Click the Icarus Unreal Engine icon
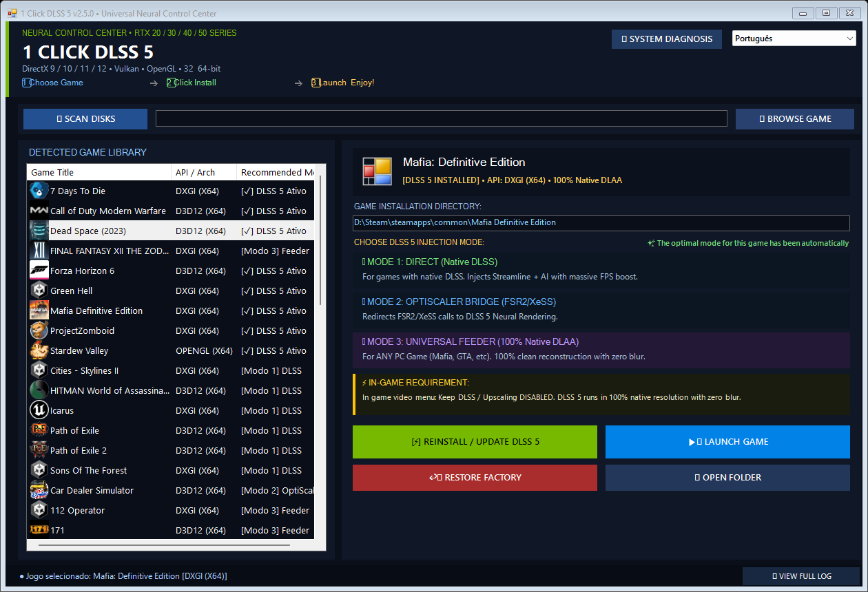 pyautogui.click(x=39, y=410)
